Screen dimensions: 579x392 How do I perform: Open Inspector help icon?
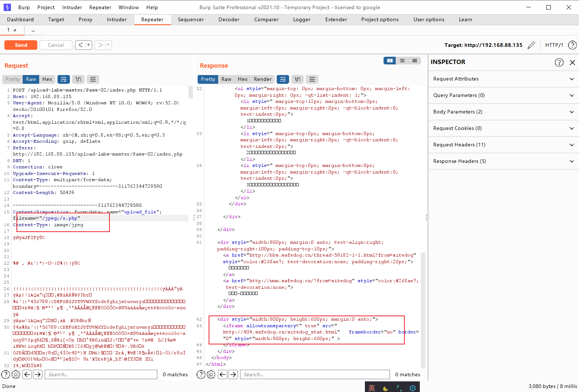[559, 62]
